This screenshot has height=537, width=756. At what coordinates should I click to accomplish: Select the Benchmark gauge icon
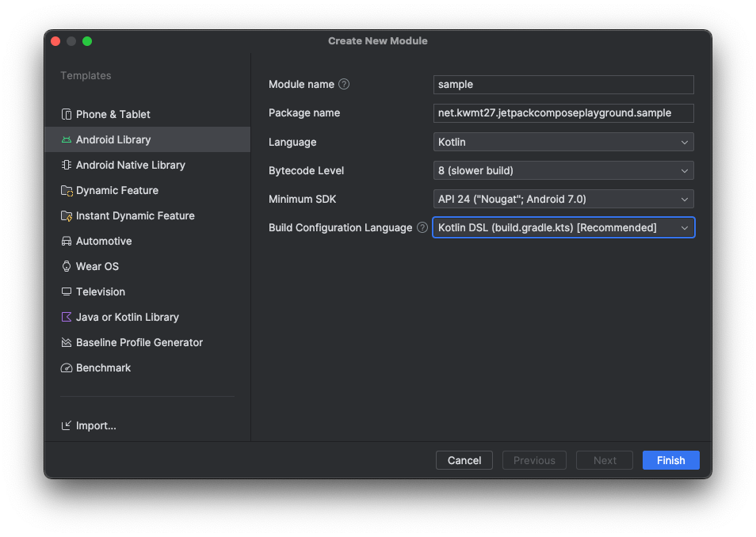point(67,368)
